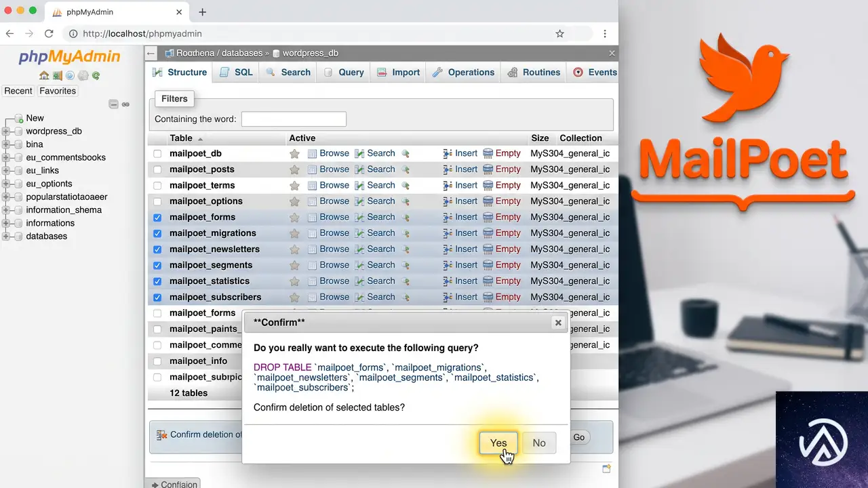The image size is (868, 488).
Task: Open a new browser tab with plus
Action: pyautogui.click(x=202, y=12)
